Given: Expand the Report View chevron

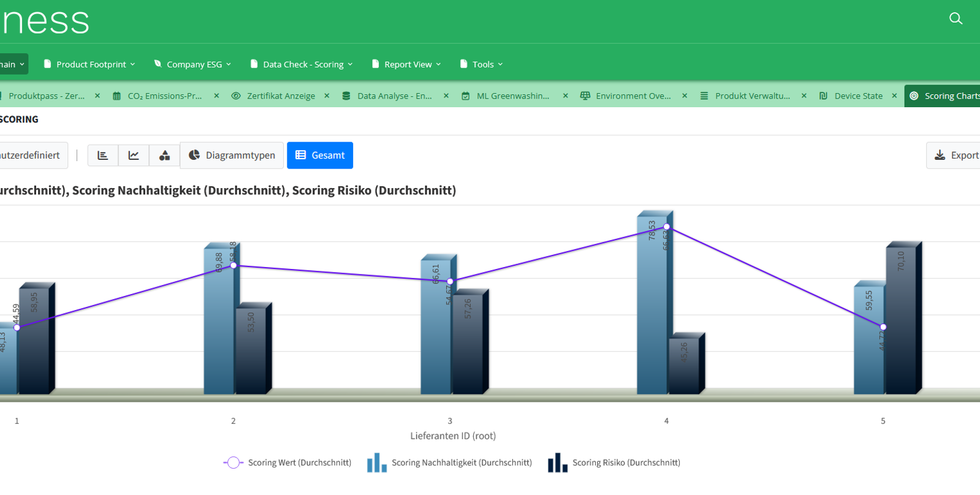Looking at the screenshot, I should tap(438, 64).
